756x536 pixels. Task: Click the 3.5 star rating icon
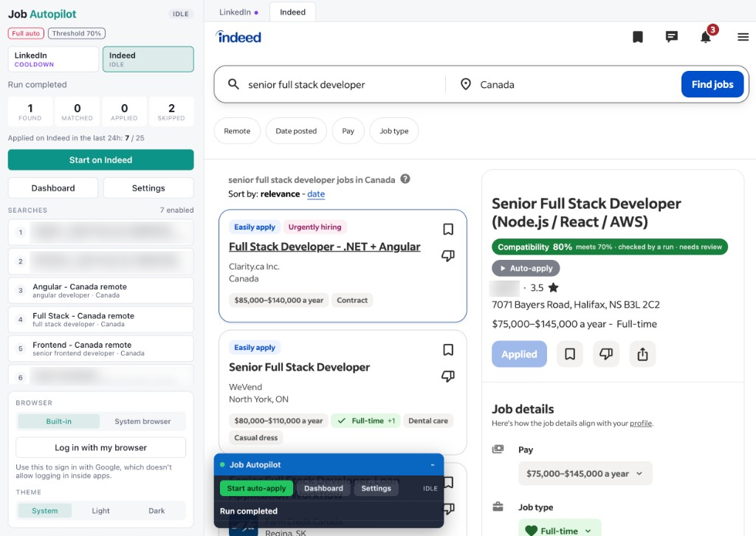554,288
